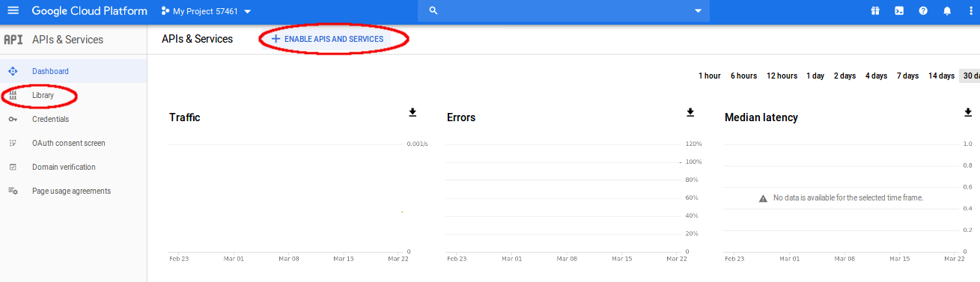Click the Credentials key icon
The image size is (980, 282).
[13, 119]
